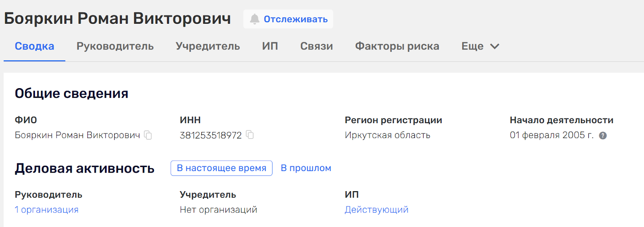Switch to the ИП tab

point(270,46)
